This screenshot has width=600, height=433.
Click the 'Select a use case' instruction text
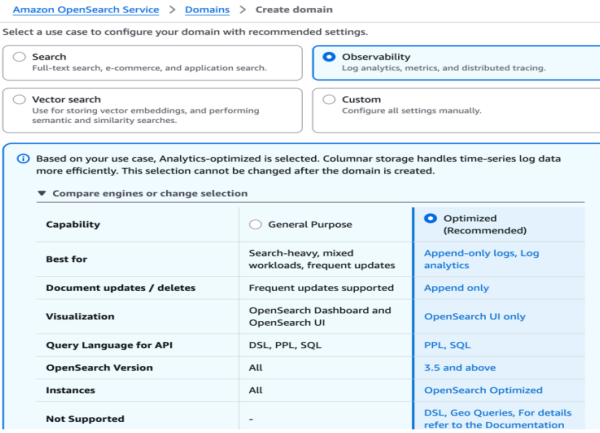[185, 32]
